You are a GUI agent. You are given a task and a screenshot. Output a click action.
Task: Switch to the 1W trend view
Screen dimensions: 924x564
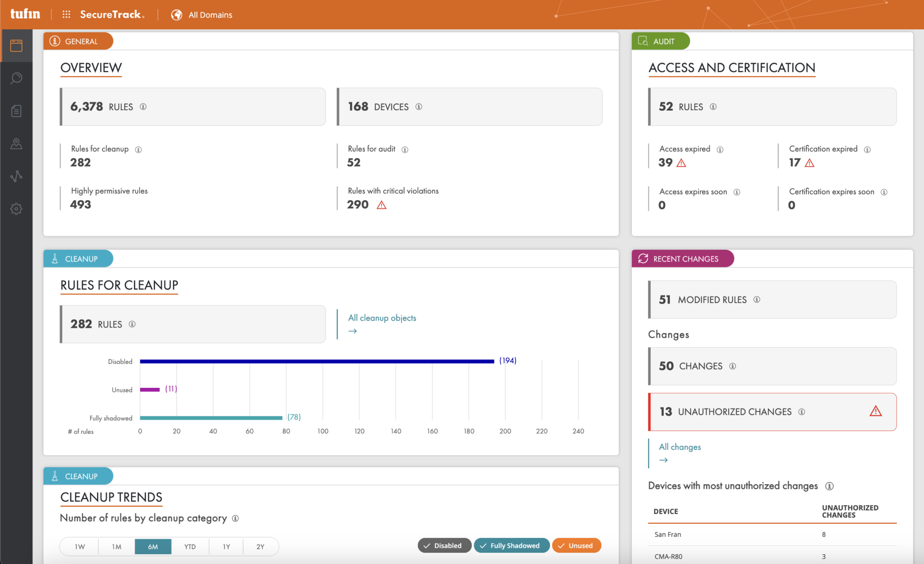coord(79,546)
